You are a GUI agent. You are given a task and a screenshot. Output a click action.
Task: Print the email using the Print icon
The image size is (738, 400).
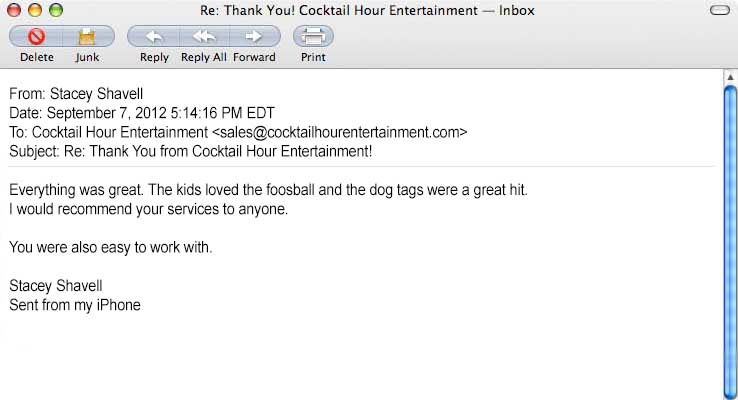point(313,37)
